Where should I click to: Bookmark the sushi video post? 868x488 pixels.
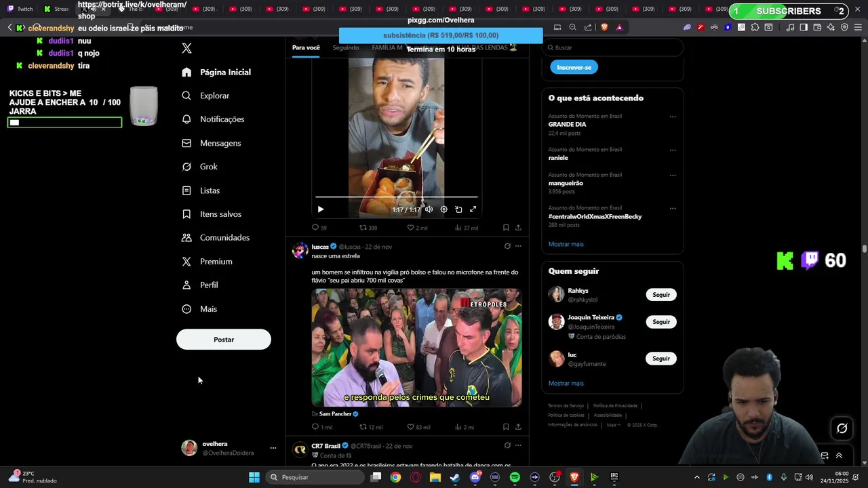tap(506, 228)
